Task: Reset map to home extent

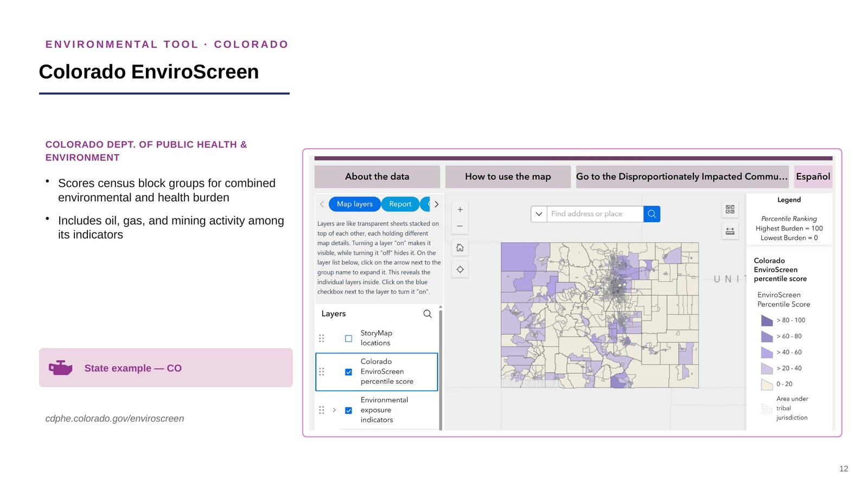Action: pyautogui.click(x=460, y=248)
